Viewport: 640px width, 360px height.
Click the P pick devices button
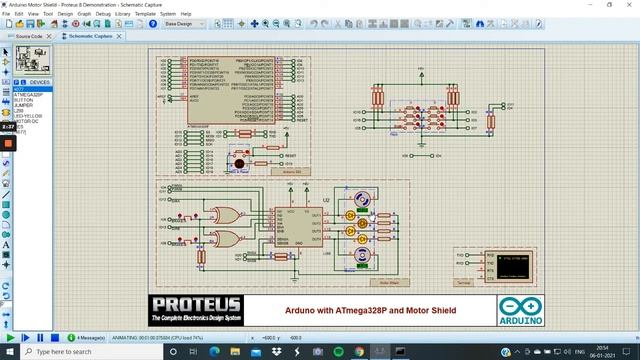17,82
